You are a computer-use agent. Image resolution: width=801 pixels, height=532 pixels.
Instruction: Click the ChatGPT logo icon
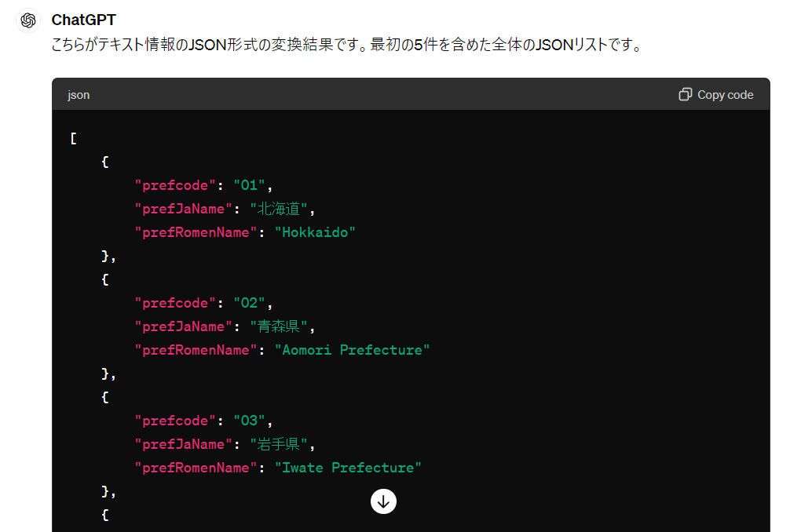[x=27, y=20]
